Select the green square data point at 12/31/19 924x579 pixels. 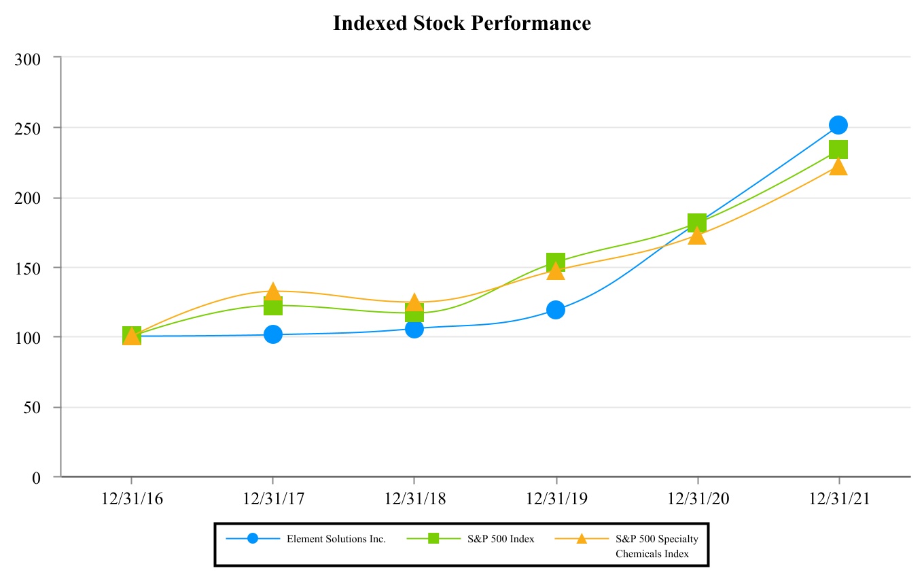(x=555, y=262)
